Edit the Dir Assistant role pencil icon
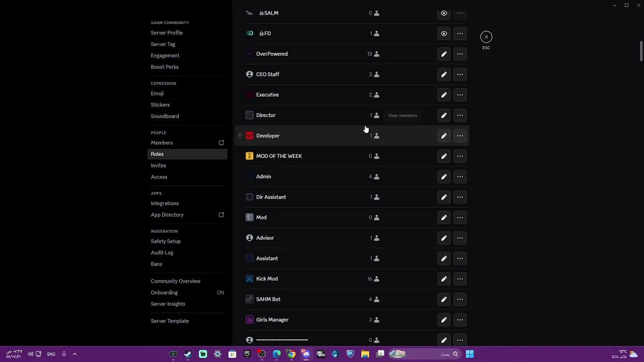 click(x=444, y=197)
